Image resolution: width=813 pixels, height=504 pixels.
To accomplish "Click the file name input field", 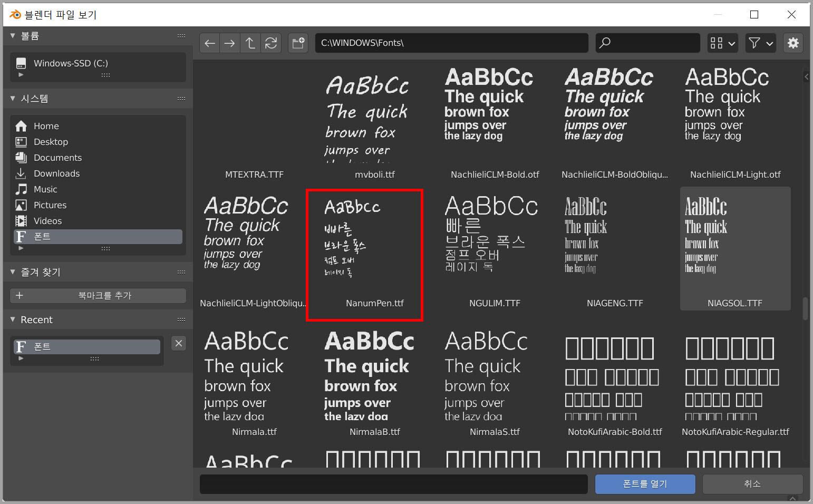I will pyautogui.click(x=394, y=484).
